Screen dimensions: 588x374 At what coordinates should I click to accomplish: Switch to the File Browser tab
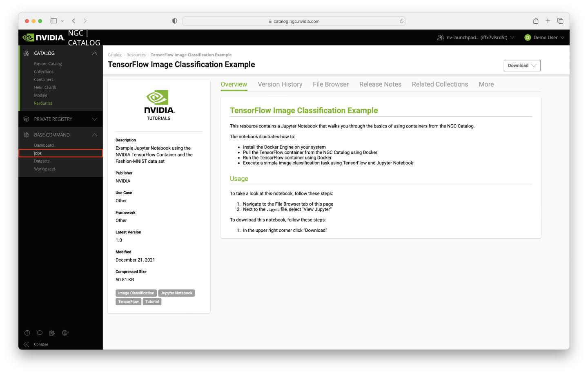pos(331,84)
